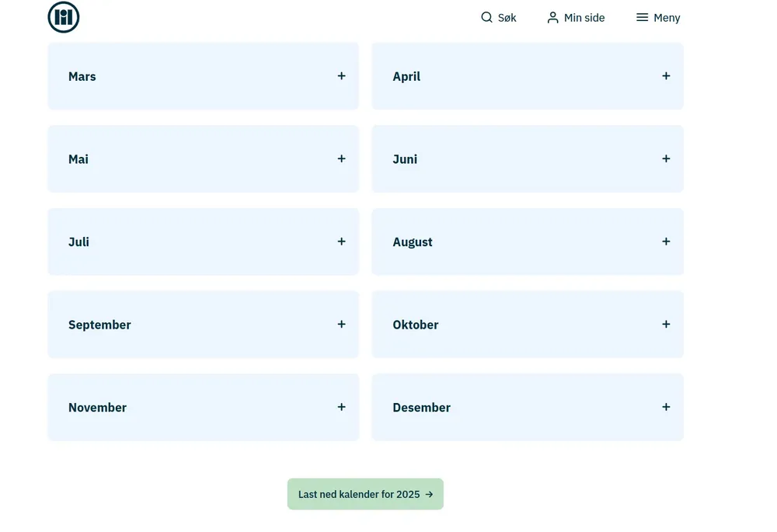
Task: Click the magnifying glass search icon
Action: [486, 17]
